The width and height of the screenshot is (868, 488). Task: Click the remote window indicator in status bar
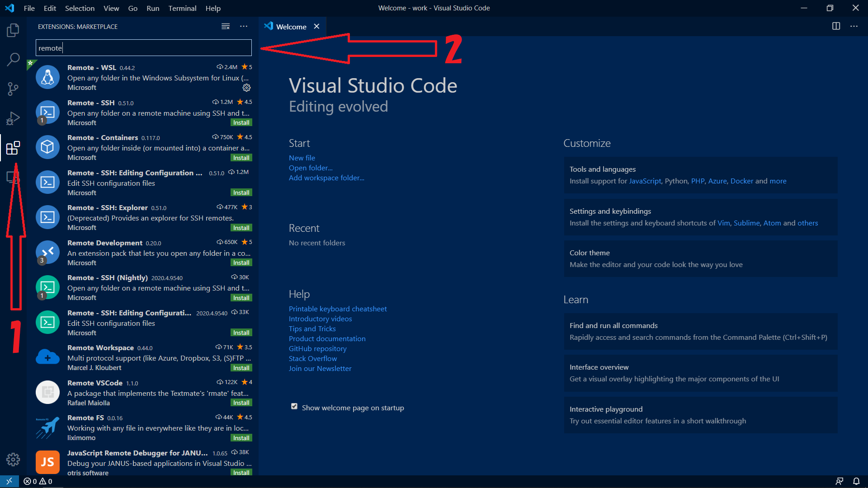click(x=9, y=481)
